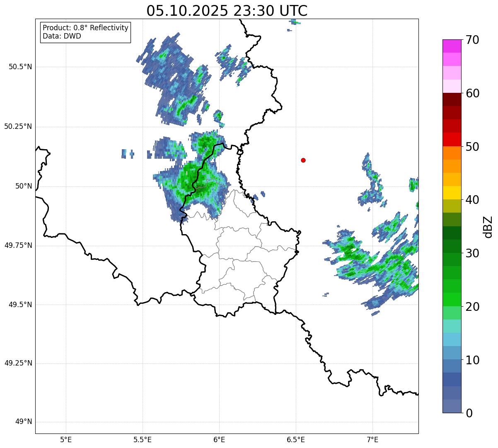Pick the magenta top colorbar segment
This screenshot has width=498, height=448.
[452, 46]
